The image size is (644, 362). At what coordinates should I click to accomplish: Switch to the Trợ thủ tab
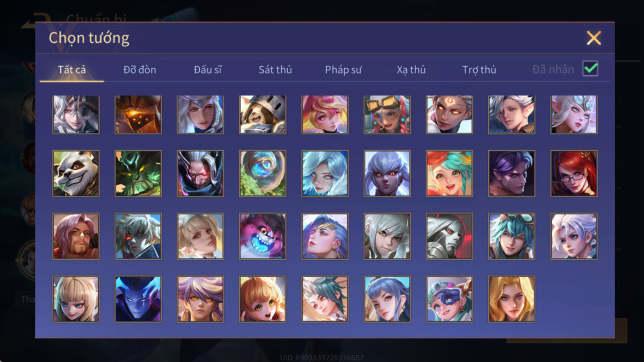479,70
